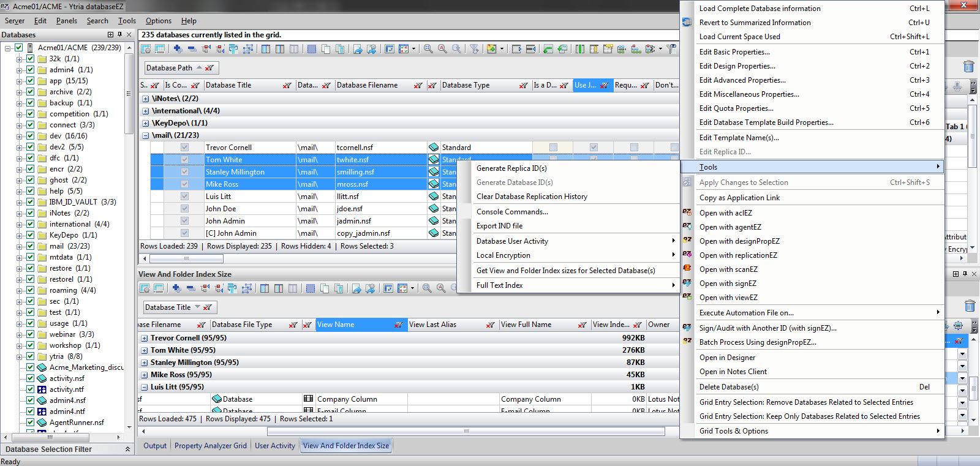Toggle the activity.nsf checkbox in tree
Viewport: 980px width, 466px height.
(x=30, y=378)
